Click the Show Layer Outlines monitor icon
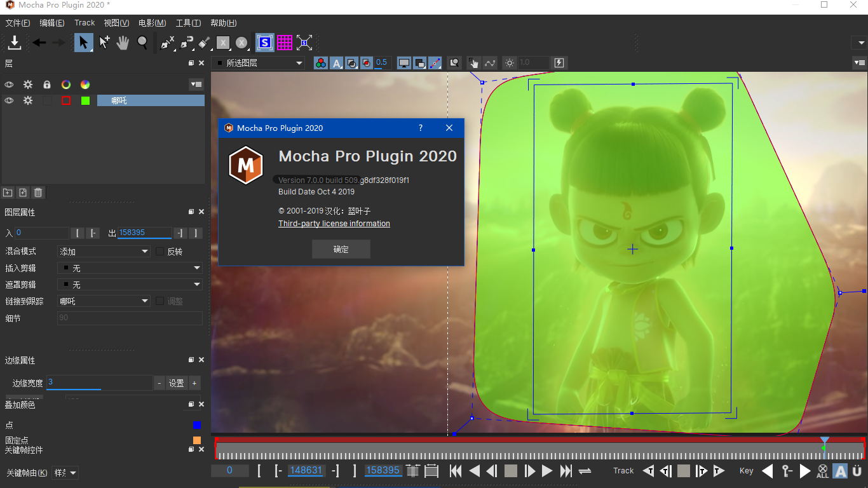 404,63
